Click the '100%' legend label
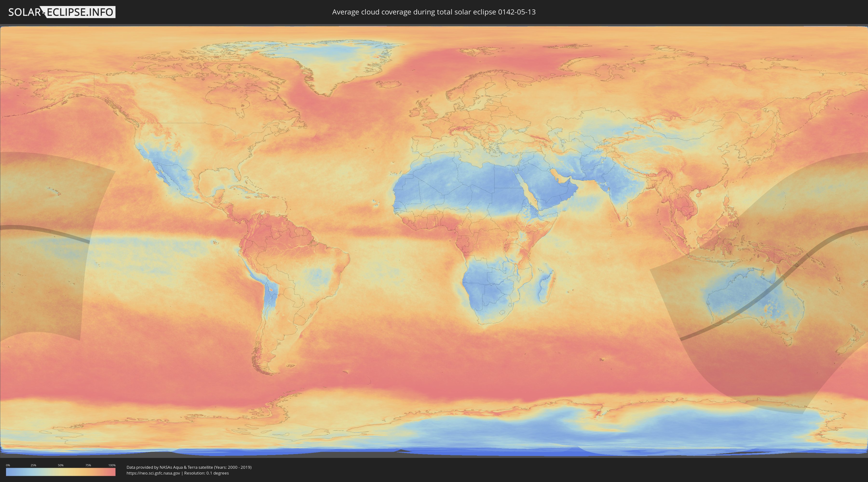 (112, 465)
